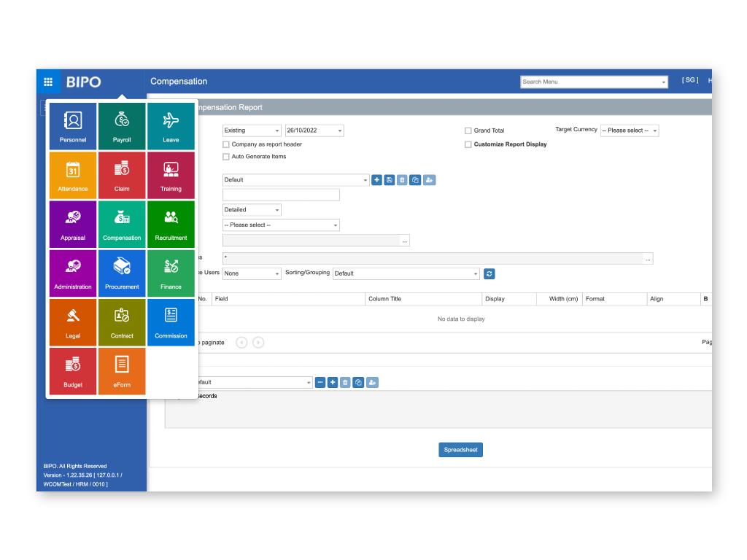Click refresh icon beside Sorting/Grouping
The image size is (747, 560).
click(x=489, y=273)
